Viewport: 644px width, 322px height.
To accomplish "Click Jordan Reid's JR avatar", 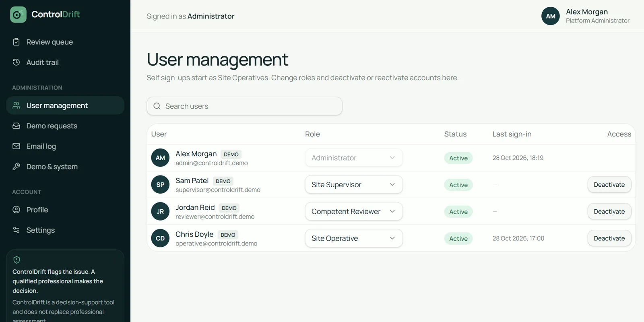I will [x=160, y=211].
